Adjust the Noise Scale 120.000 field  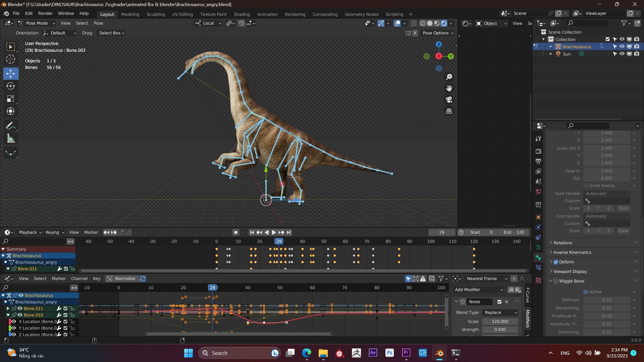[500, 322]
